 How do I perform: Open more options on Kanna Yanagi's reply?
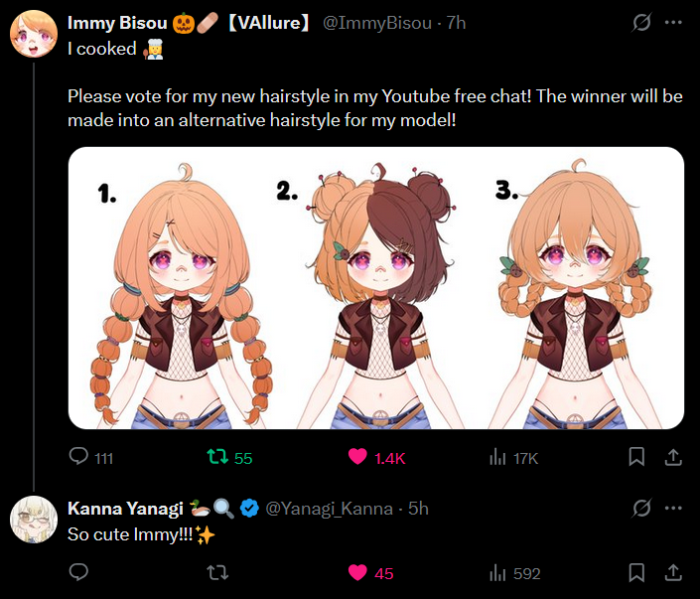tap(673, 509)
